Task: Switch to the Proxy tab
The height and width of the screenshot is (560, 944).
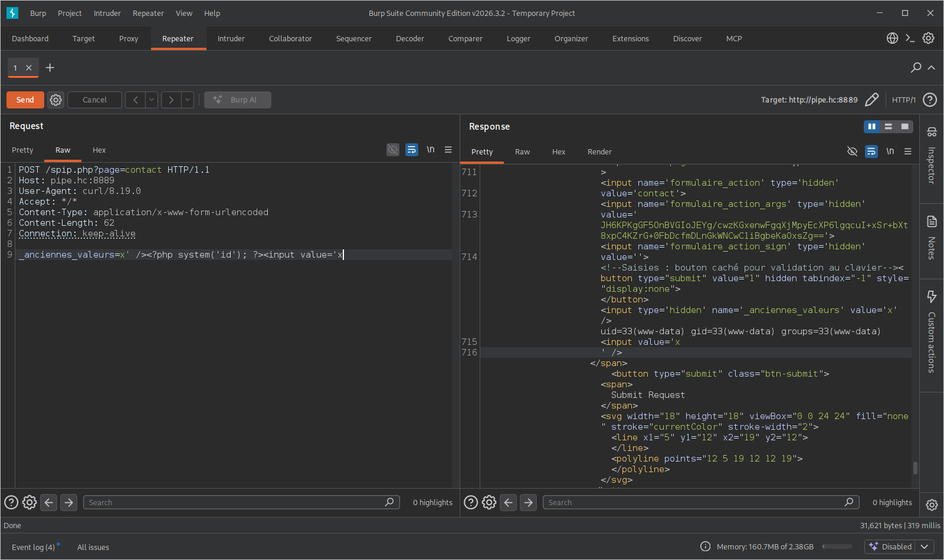Action: 129,39
